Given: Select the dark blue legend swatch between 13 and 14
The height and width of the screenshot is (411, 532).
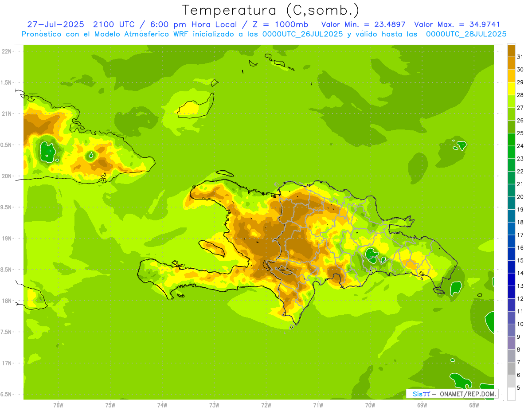Looking at the screenshot, I should tap(511, 280).
